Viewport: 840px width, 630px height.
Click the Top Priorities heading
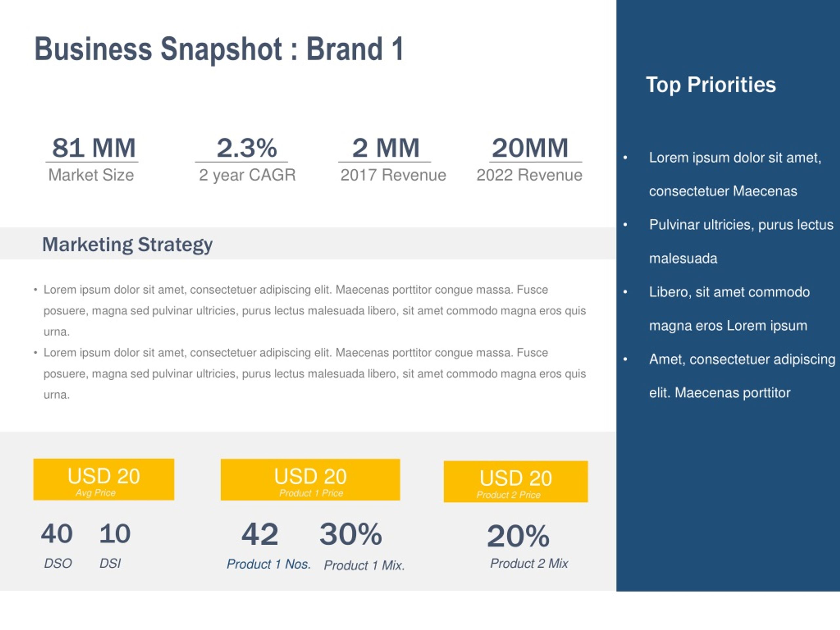pos(710,85)
